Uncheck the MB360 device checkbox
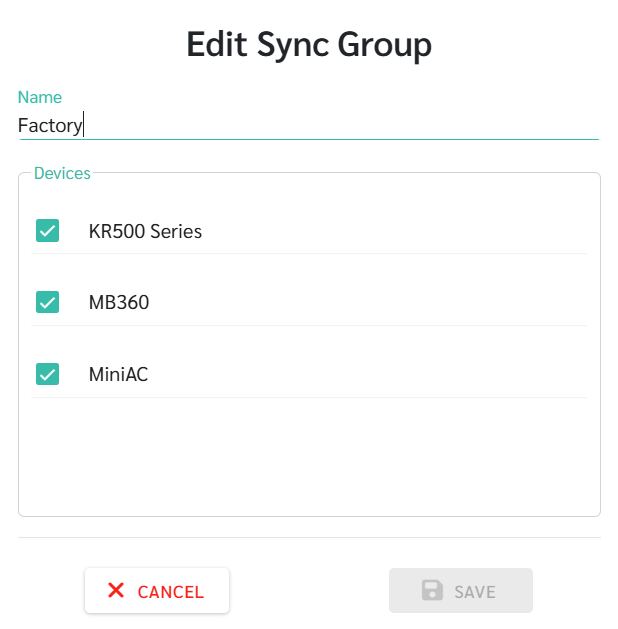 coord(47,302)
